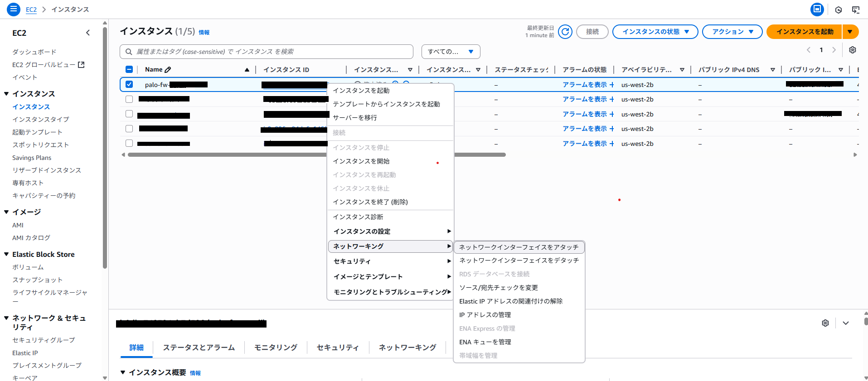
Task: Open 情報 link next to title
Action: tap(204, 33)
